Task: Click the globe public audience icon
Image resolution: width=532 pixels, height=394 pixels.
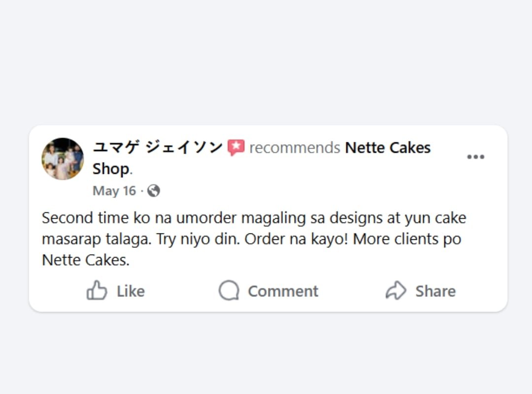Action: coord(154,191)
